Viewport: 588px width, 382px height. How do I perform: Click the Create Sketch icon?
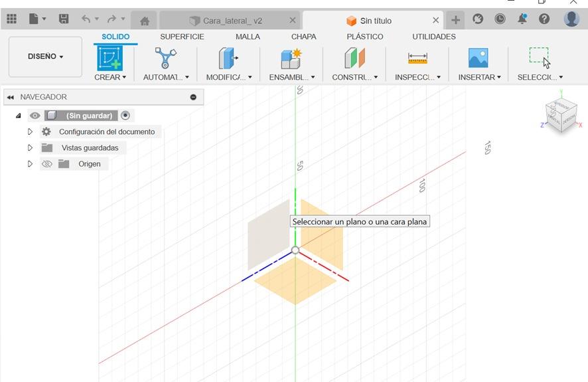[x=110, y=58]
